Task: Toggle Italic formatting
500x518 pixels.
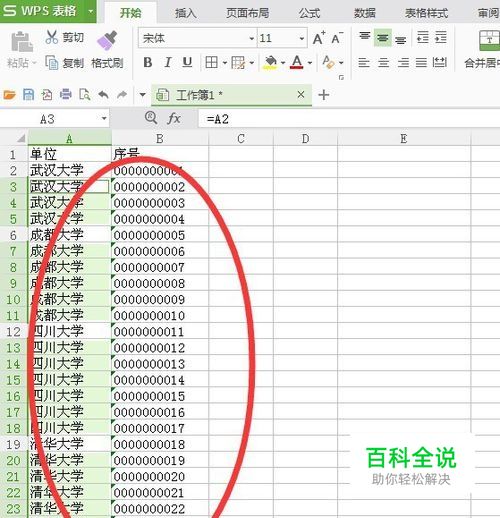Action: (x=168, y=62)
